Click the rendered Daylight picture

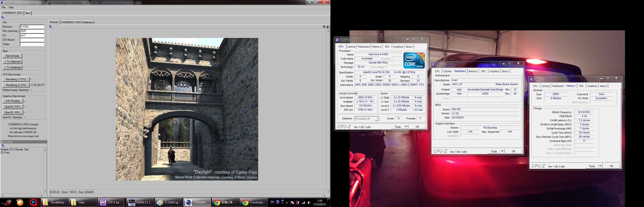pyautogui.click(x=187, y=109)
